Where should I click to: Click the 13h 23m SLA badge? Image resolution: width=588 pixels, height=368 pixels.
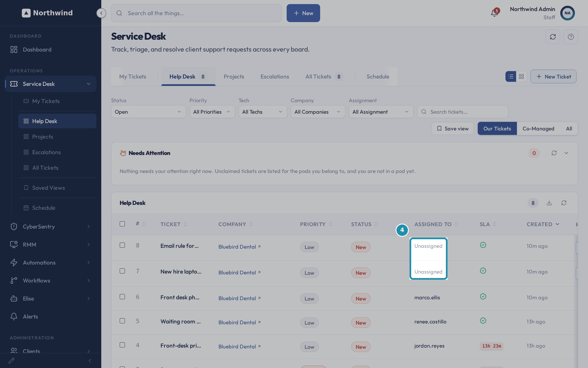point(492,346)
